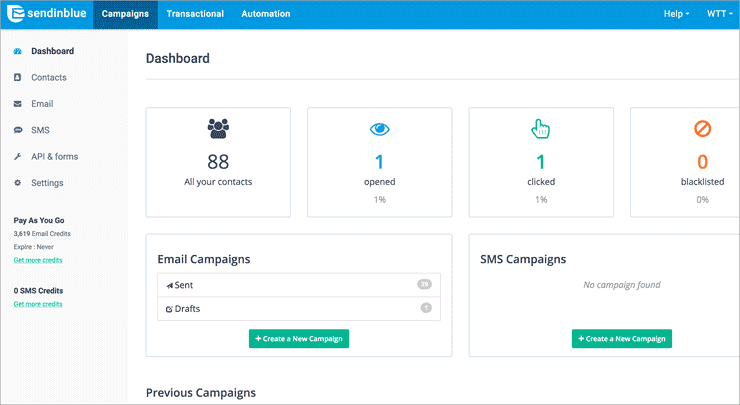Create a new email campaign

pos(299,339)
